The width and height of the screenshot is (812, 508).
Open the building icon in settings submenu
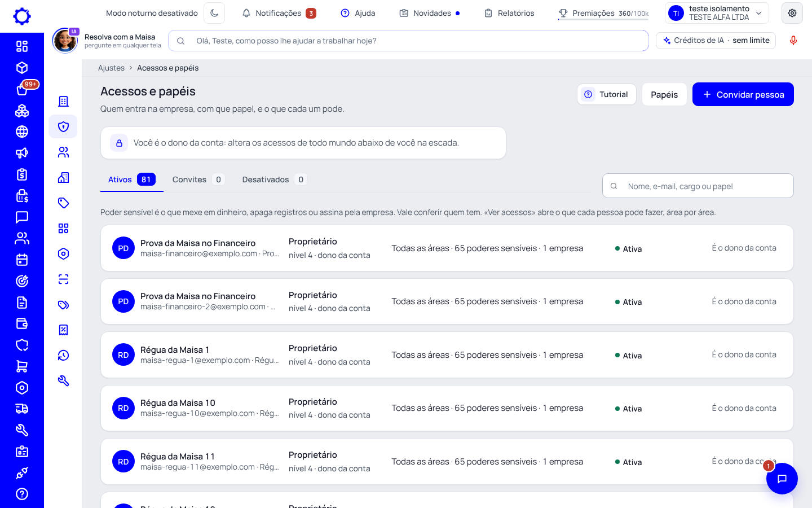coord(63,101)
